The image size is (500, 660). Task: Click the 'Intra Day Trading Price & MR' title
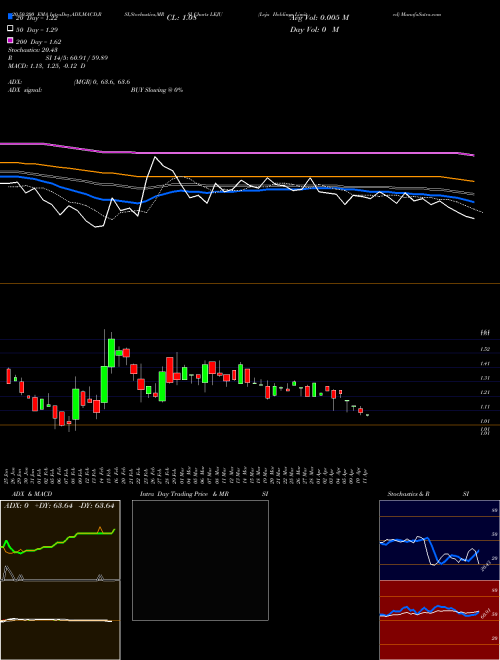(x=184, y=494)
